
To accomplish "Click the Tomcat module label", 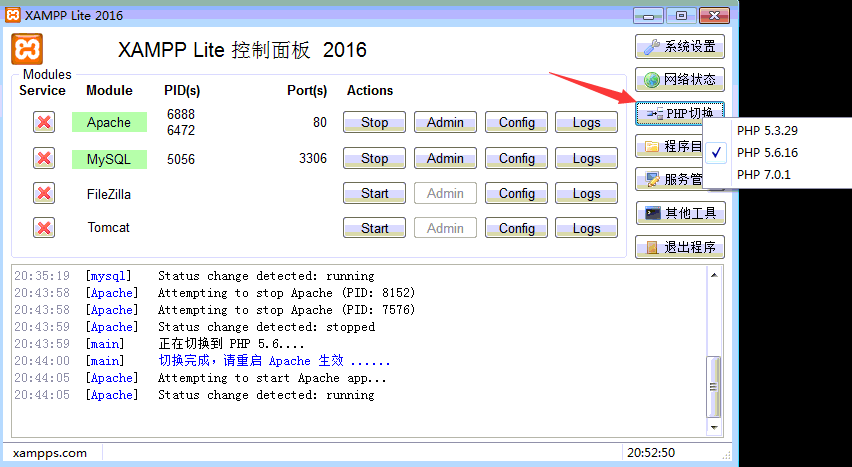I will point(109,227).
